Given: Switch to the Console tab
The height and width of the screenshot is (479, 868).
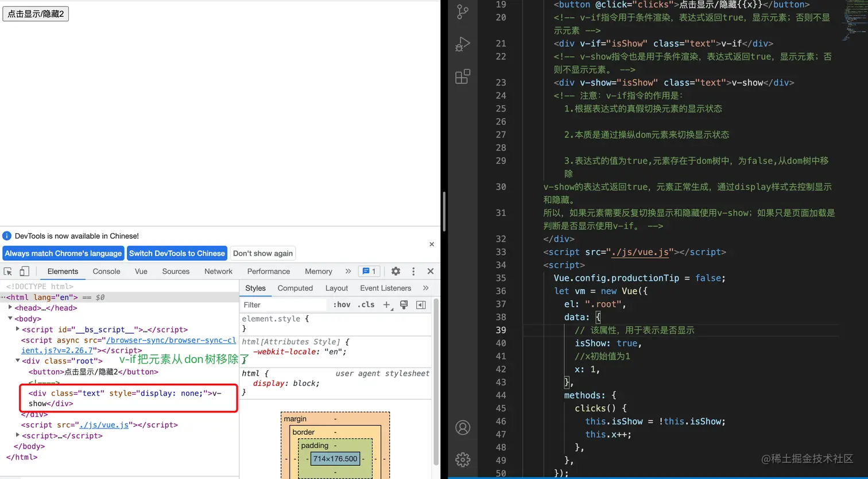Looking at the screenshot, I should [107, 272].
